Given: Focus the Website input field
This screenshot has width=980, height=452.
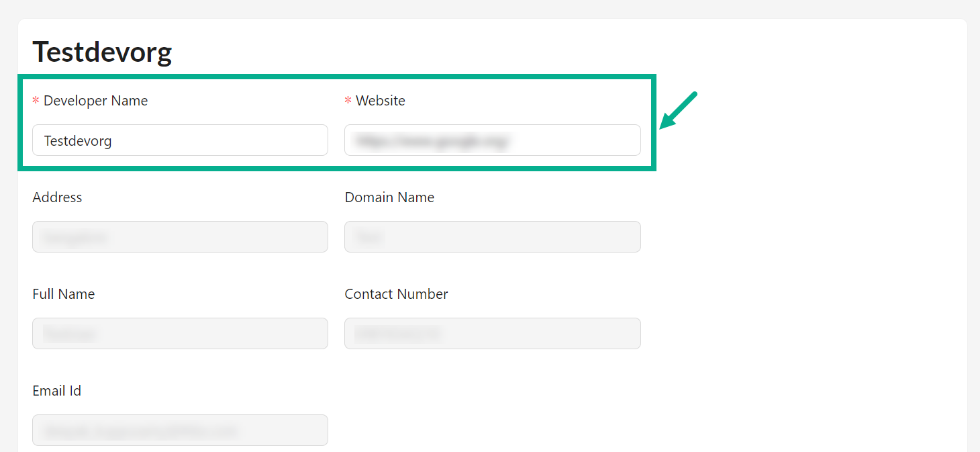Looking at the screenshot, I should (x=492, y=140).
